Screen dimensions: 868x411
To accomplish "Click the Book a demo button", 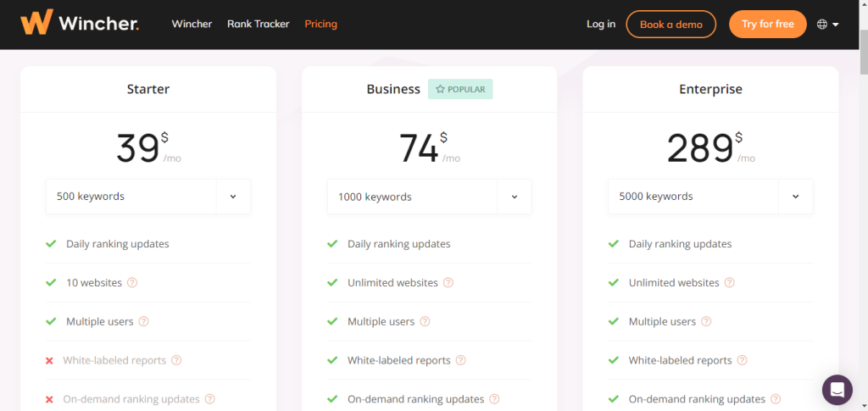I will pyautogui.click(x=671, y=25).
